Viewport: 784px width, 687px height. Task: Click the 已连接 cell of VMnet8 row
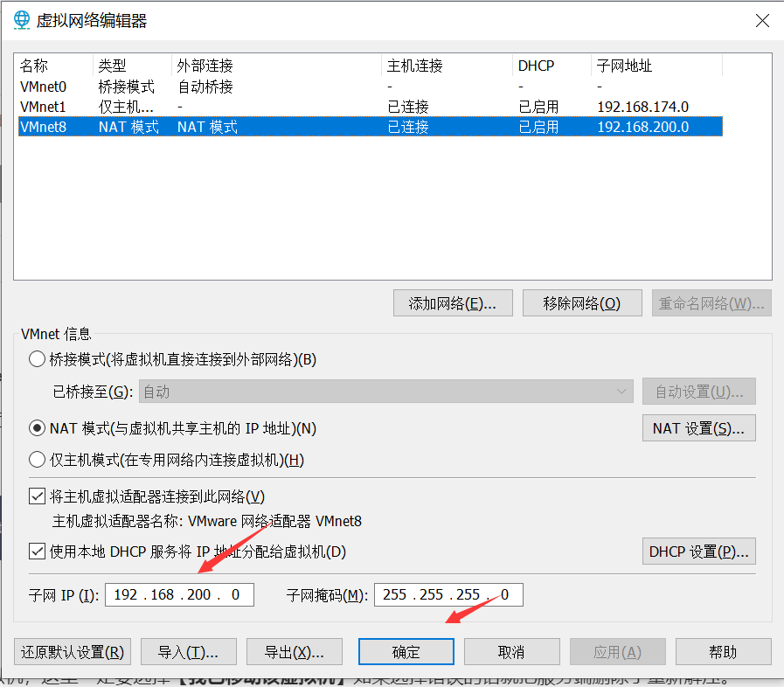click(x=408, y=127)
